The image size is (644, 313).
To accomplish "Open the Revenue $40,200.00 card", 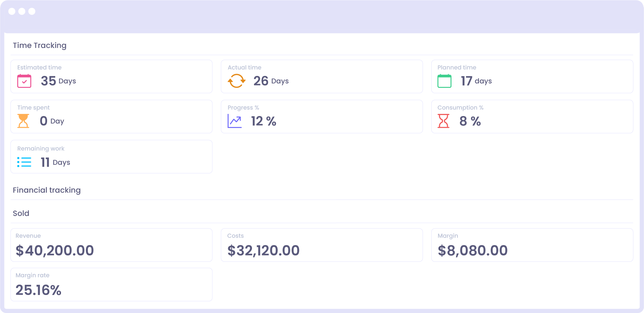I will 111,245.
